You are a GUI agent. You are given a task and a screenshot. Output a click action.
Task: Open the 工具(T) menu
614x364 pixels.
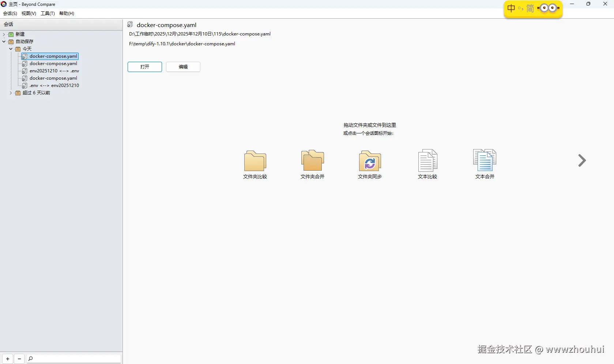[x=48, y=14]
